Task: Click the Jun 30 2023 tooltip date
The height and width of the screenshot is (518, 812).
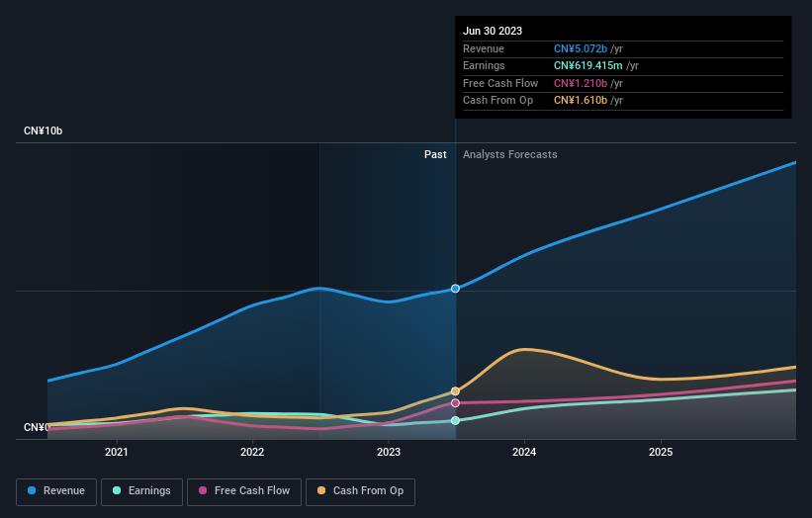Action: (x=493, y=31)
